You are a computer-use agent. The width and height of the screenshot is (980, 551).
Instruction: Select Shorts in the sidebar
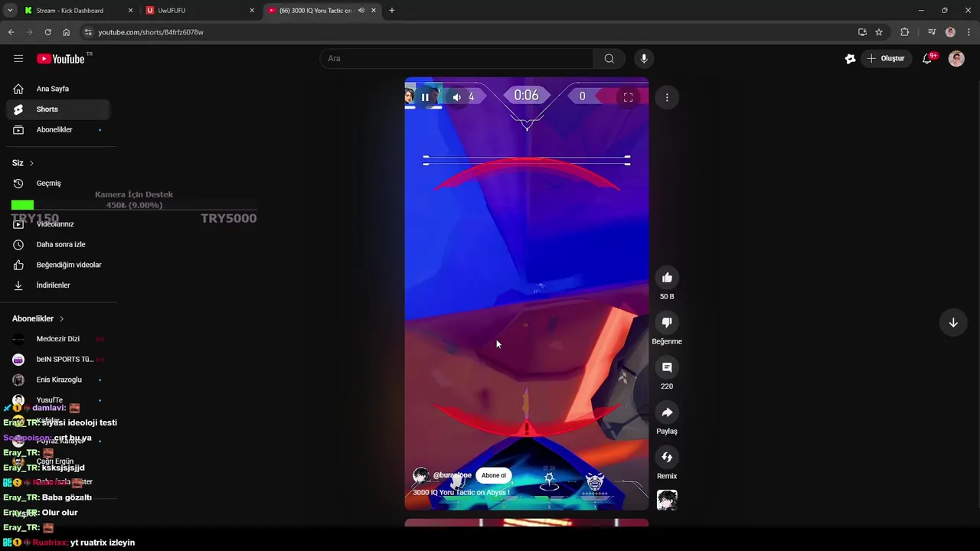(x=58, y=109)
